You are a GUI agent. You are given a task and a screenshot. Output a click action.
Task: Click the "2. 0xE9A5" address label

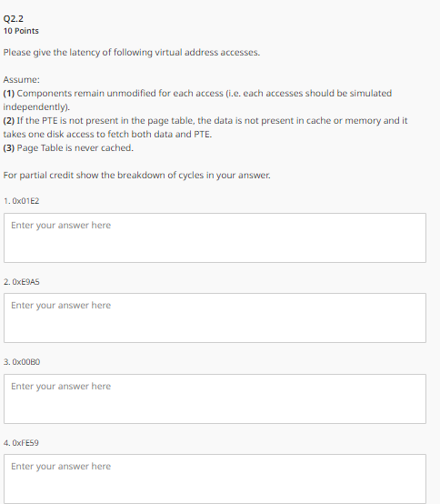tap(22, 282)
